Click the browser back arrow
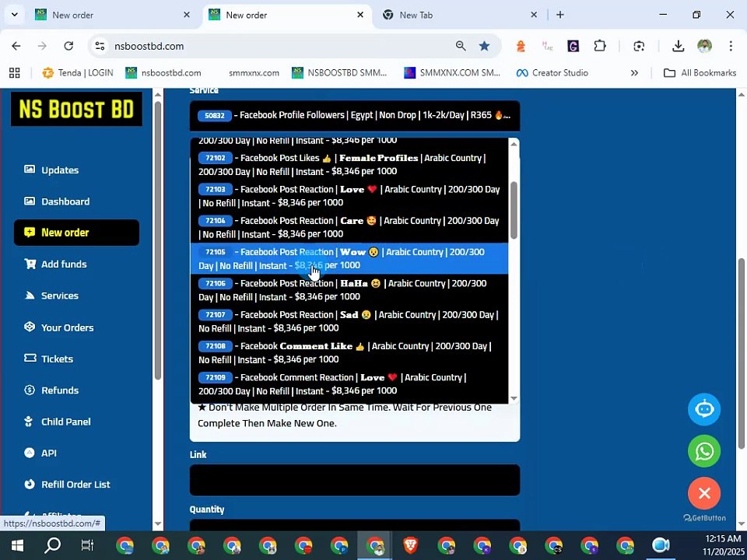 (x=16, y=46)
